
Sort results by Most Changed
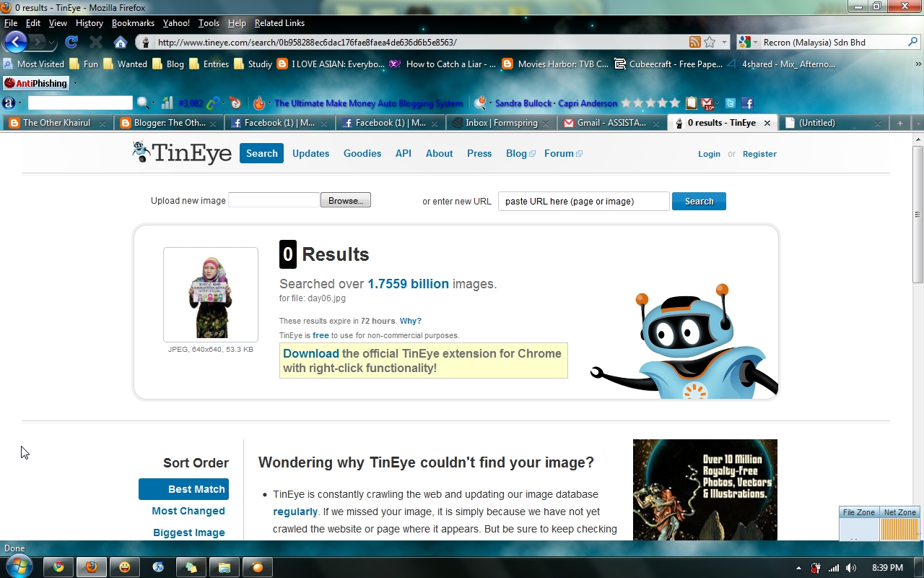[x=188, y=511]
